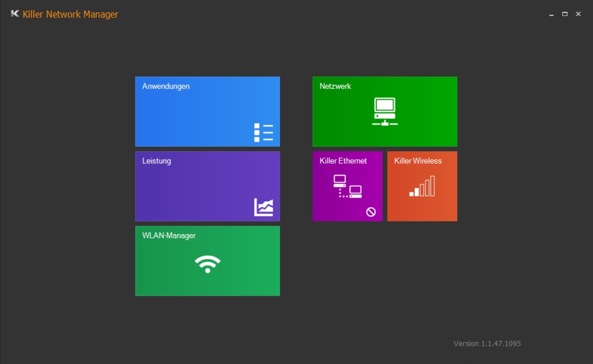This screenshot has width=593, height=364.
Task: Click the performance chart icon in Leistung
Action: (264, 207)
